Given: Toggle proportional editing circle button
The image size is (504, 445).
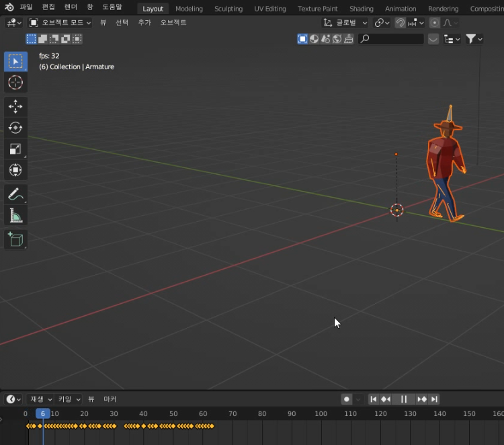Looking at the screenshot, I should [x=435, y=23].
